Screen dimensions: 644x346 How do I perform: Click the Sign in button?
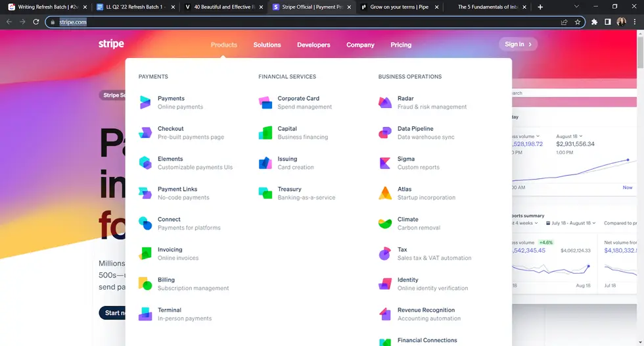tap(518, 44)
